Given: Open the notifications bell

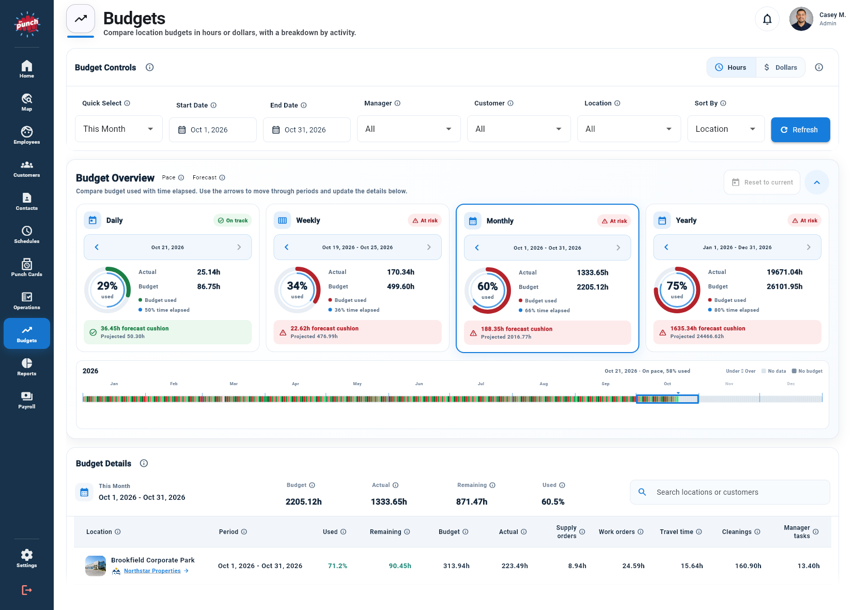Looking at the screenshot, I should (x=767, y=19).
